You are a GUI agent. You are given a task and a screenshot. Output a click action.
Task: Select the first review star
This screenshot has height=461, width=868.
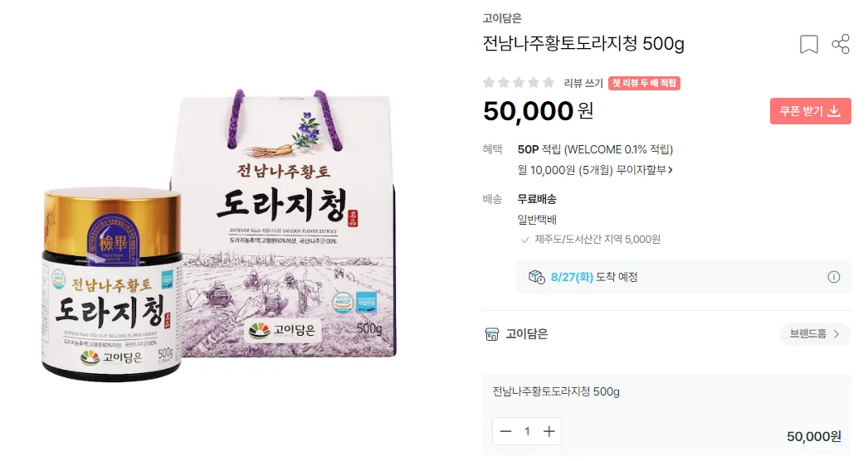click(x=488, y=83)
